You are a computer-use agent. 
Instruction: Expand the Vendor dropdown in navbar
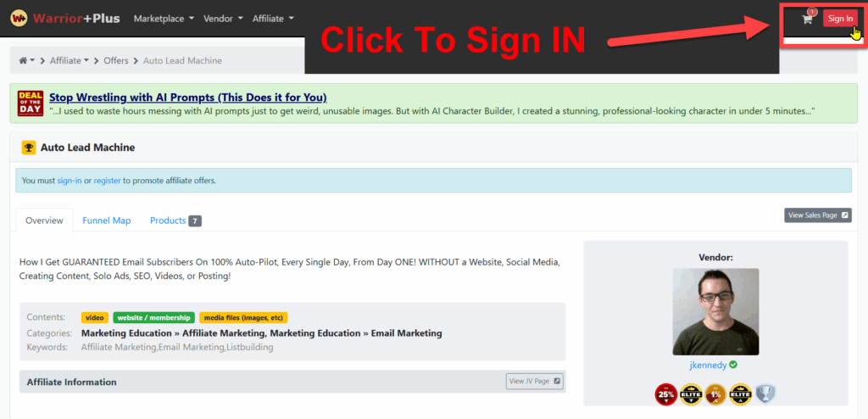tap(223, 19)
